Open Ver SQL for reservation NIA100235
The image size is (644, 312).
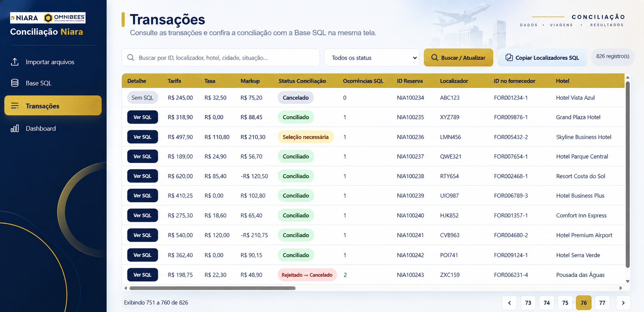(142, 117)
